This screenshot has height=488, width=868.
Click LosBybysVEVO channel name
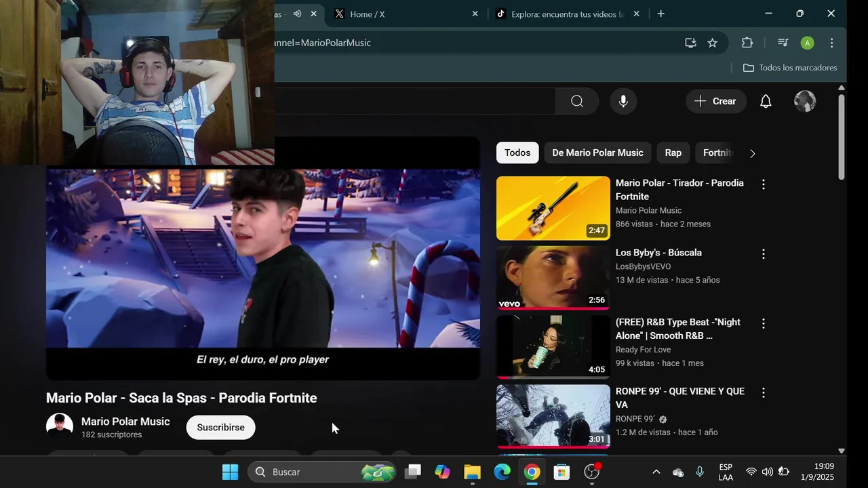pyautogui.click(x=643, y=266)
